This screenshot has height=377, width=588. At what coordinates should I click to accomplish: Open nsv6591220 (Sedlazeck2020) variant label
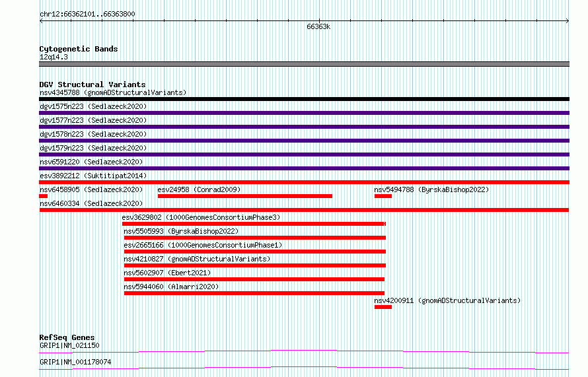click(91, 162)
